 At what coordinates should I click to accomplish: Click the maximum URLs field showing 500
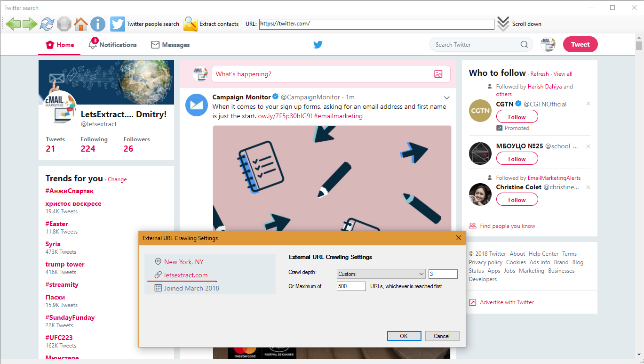(x=351, y=286)
